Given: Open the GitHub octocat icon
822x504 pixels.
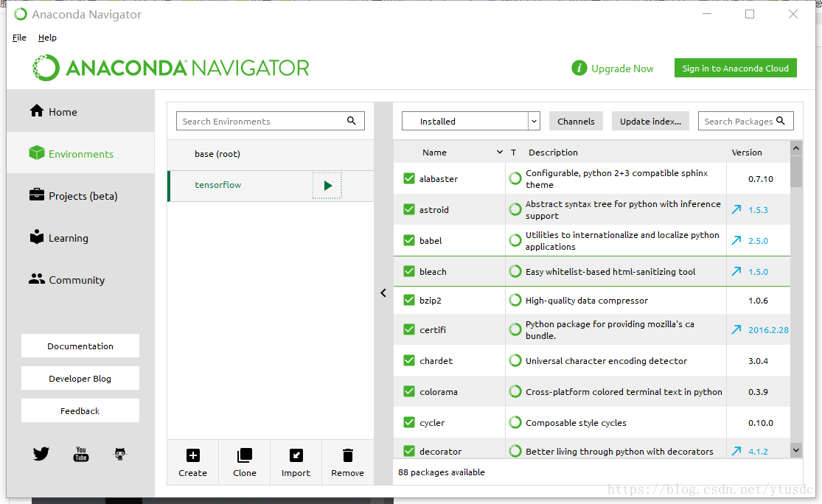Looking at the screenshot, I should coord(120,454).
